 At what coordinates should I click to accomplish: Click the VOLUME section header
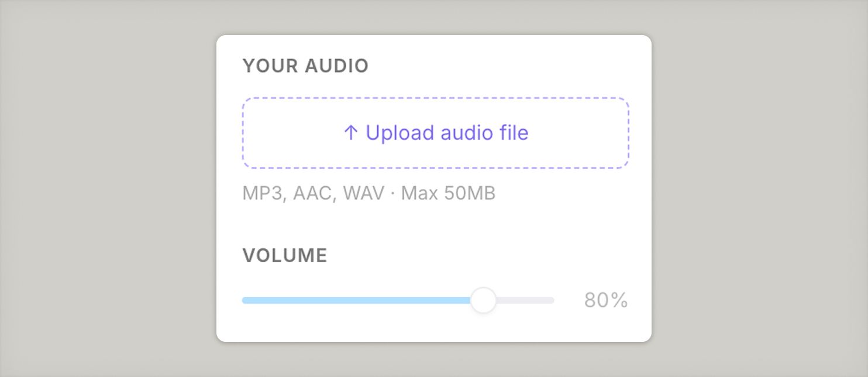click(285, 255)
